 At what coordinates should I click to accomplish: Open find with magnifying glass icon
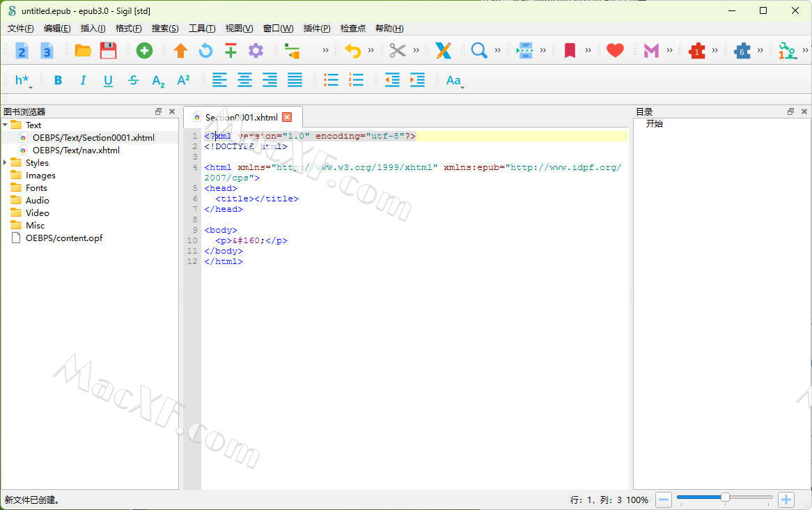(479, 50)
